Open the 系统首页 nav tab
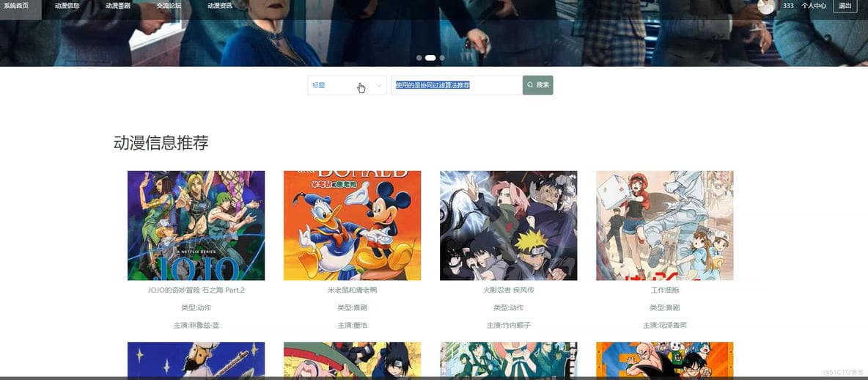868x380 pixels. (17, 6)
